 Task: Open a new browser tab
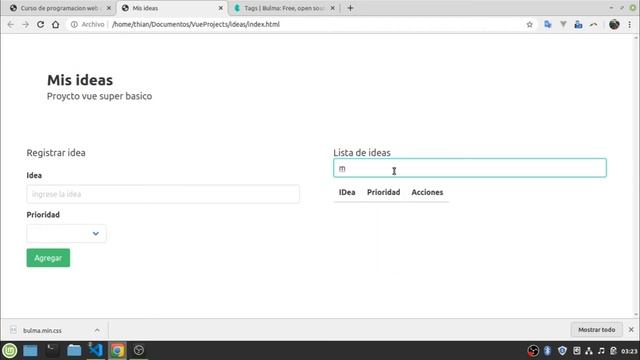click(350, 8)
